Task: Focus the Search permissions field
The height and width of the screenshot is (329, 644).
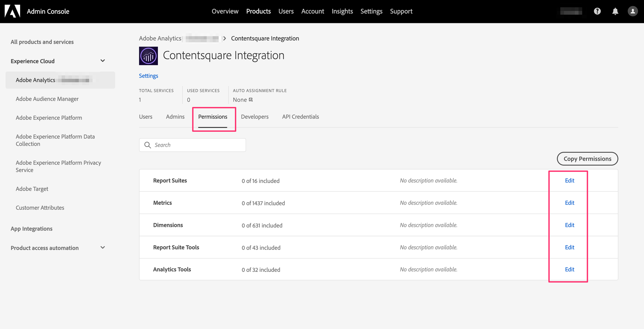Action: tap(193, 145)
